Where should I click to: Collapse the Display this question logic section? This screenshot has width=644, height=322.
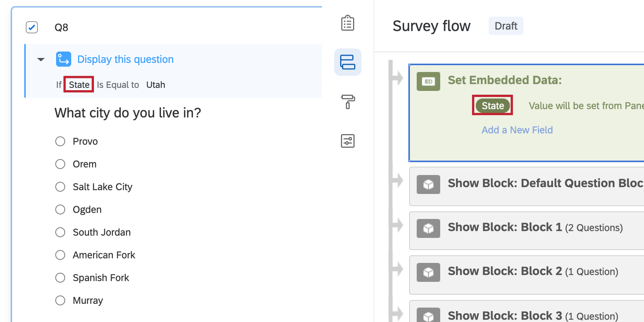pos(41,59)
